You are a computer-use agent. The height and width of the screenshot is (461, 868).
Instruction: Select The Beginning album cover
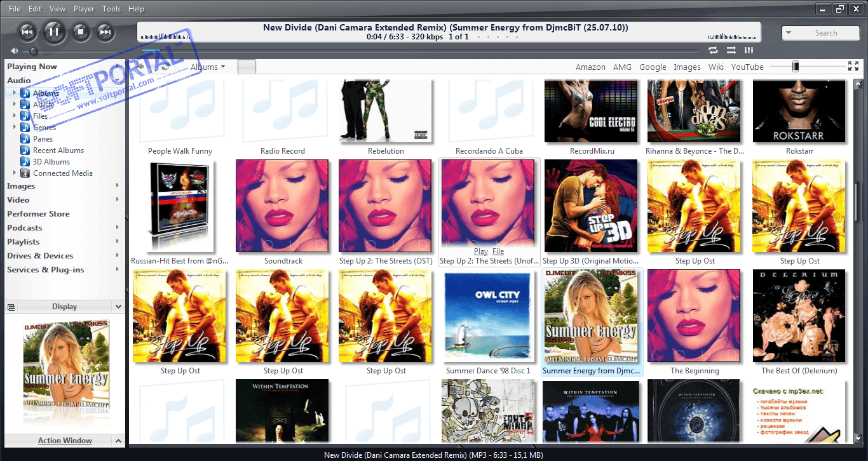tap(694, 316)
